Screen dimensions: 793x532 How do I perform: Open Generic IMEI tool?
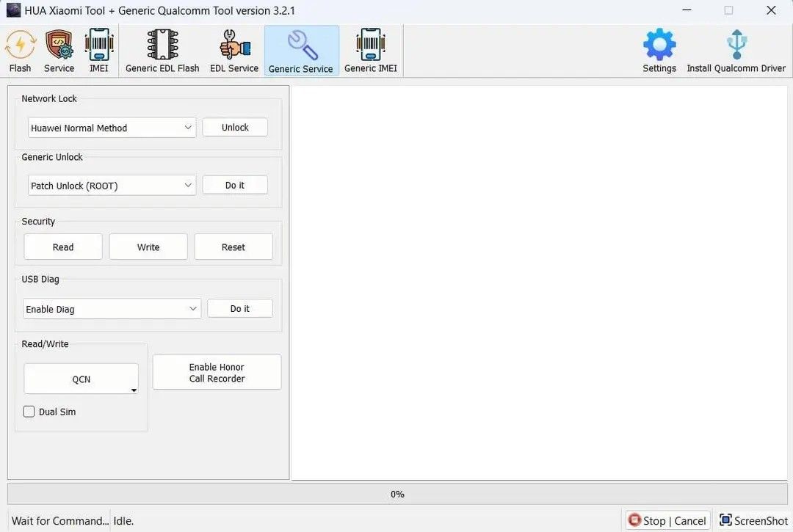[x=371, y=51]
